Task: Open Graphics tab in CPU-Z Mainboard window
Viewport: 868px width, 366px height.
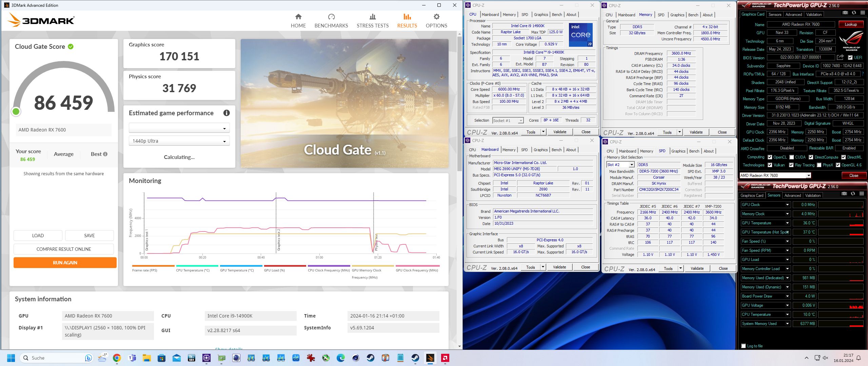Action: click(x=540, y=150)
